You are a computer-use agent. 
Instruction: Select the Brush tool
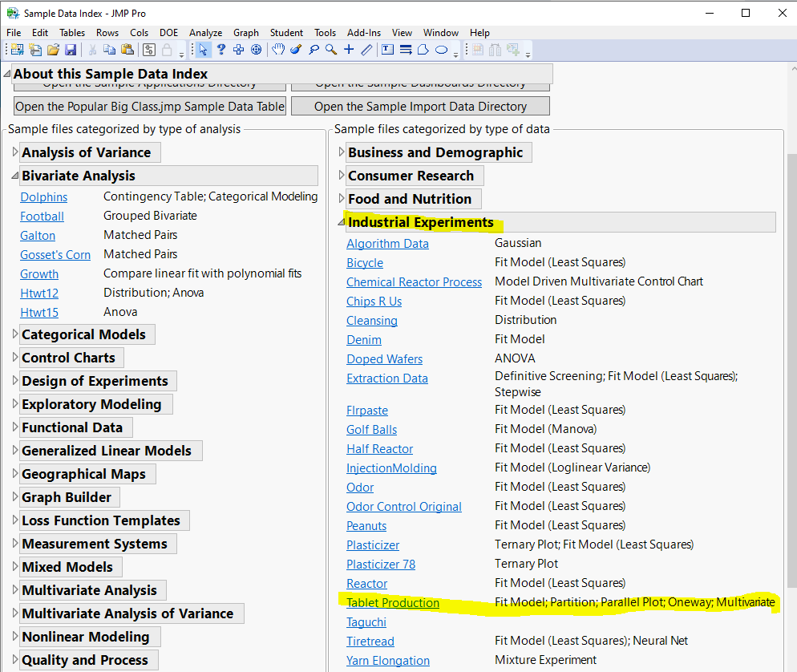(x=296, y=50)
